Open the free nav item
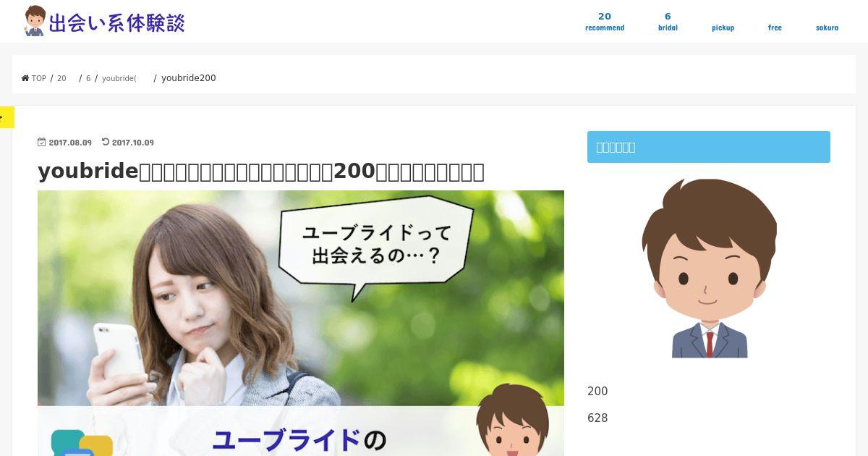The width and height of the screenshot is (868, 456). pyautogui.click(x=775, y=28)
